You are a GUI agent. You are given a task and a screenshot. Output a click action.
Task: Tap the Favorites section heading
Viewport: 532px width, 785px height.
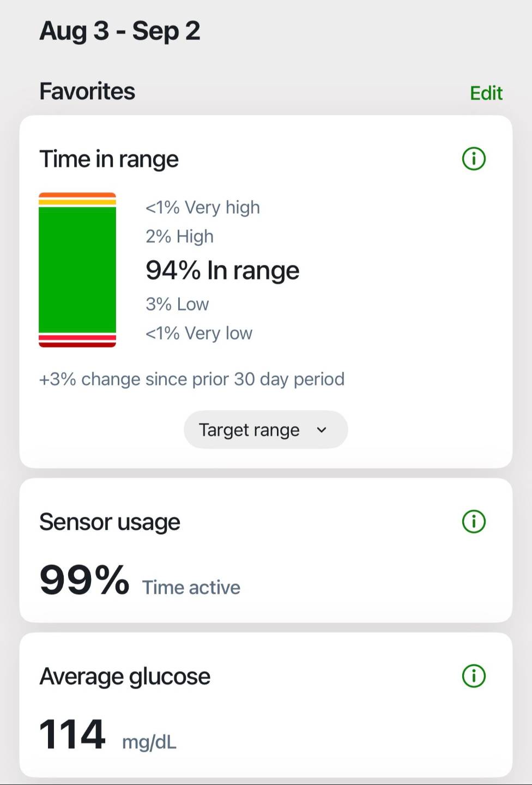pyautogui.click(x=87, y=91)
